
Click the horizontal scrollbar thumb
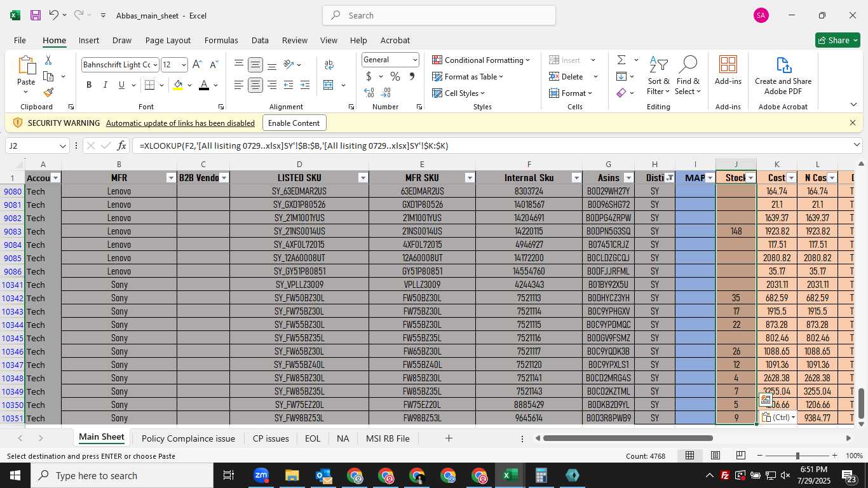pos(628,438)
